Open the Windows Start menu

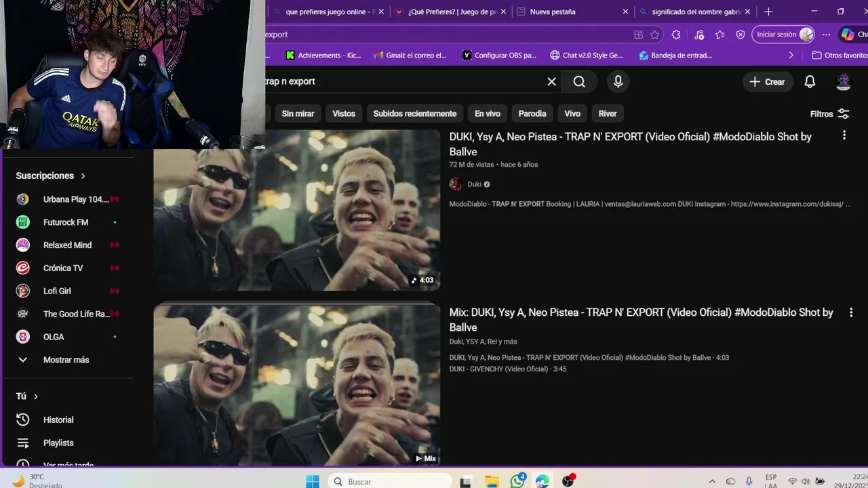pos(313,482)
